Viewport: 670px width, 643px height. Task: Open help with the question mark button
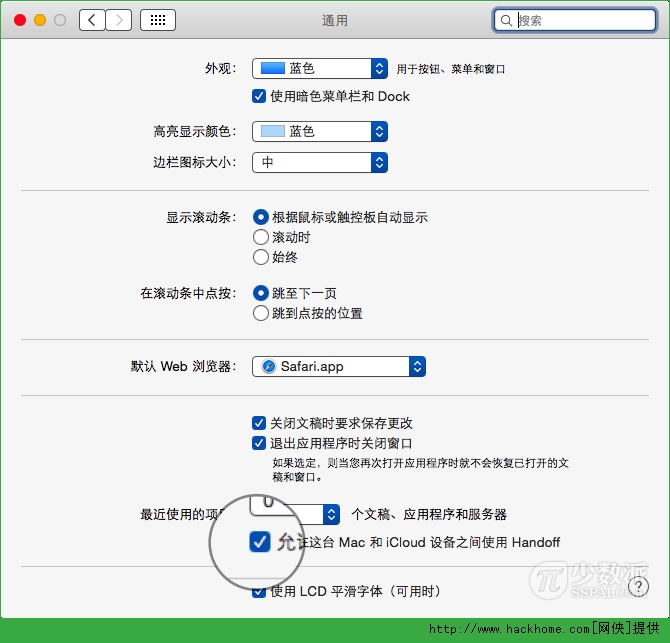pyautogui.click(x=638, y=587)
